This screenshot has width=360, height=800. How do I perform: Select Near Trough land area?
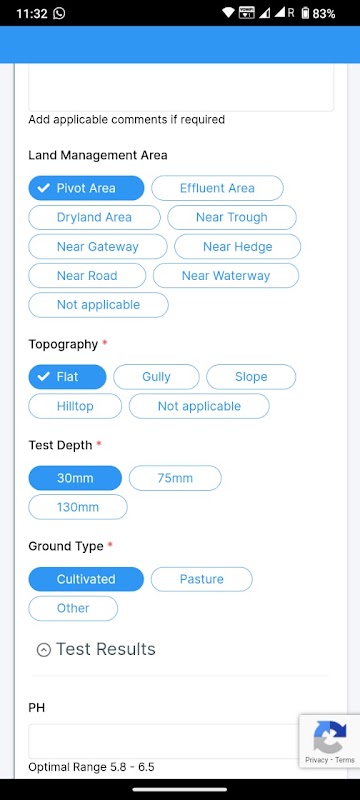coord(232,218)
